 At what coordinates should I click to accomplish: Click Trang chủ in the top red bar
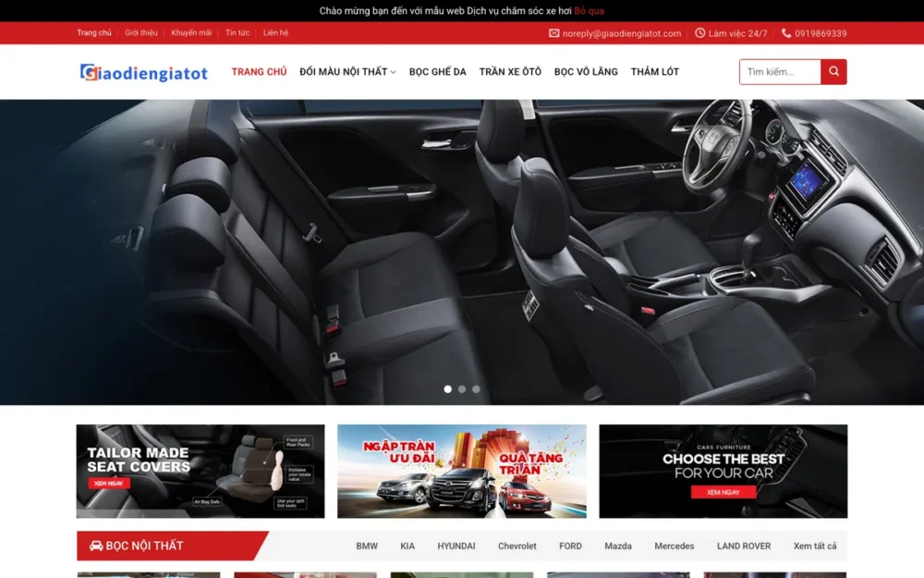pyautogui.click(x=93, y=33)
